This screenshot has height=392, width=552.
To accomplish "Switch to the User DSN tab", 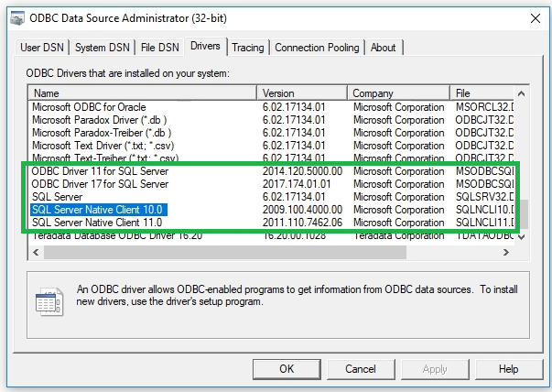I will point(44,48).
